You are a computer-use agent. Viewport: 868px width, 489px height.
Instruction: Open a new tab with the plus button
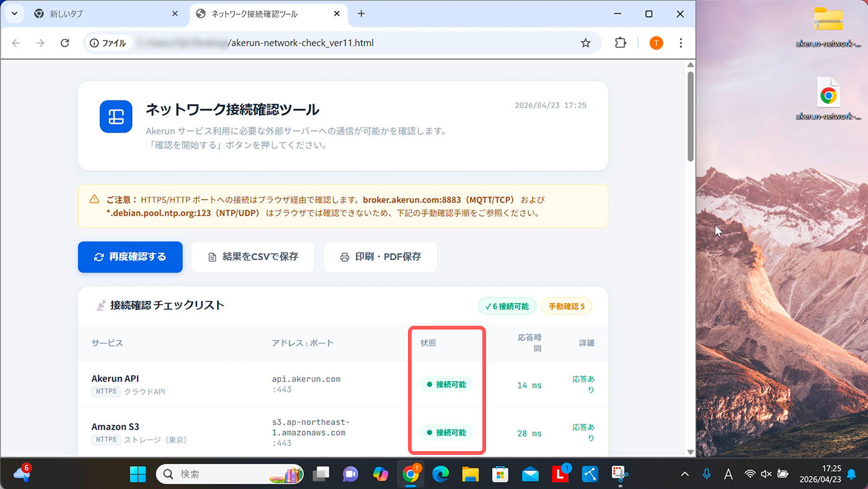pyautogui.click(x=361, y=14)
